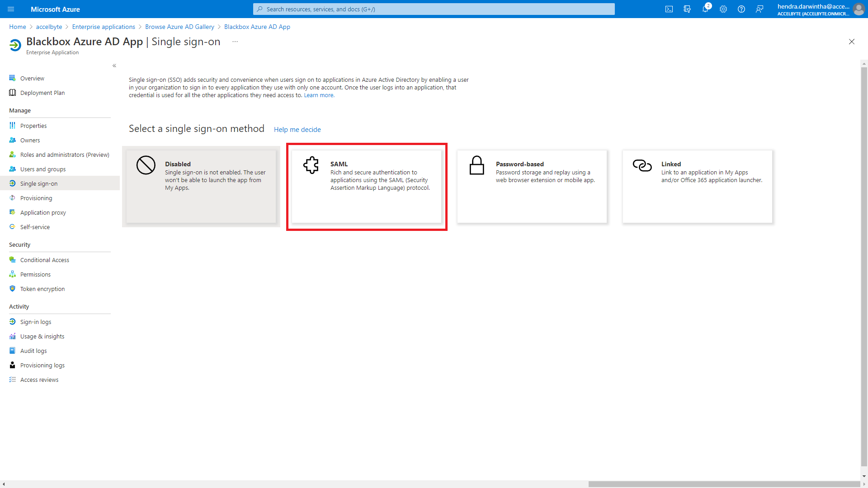Click the Help me decide link
The width and height of the screenshot is (868, 488).
(297, 130)
